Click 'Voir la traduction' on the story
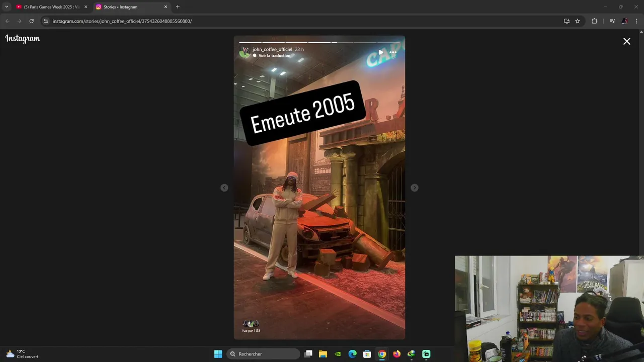 tap(274, 56)
